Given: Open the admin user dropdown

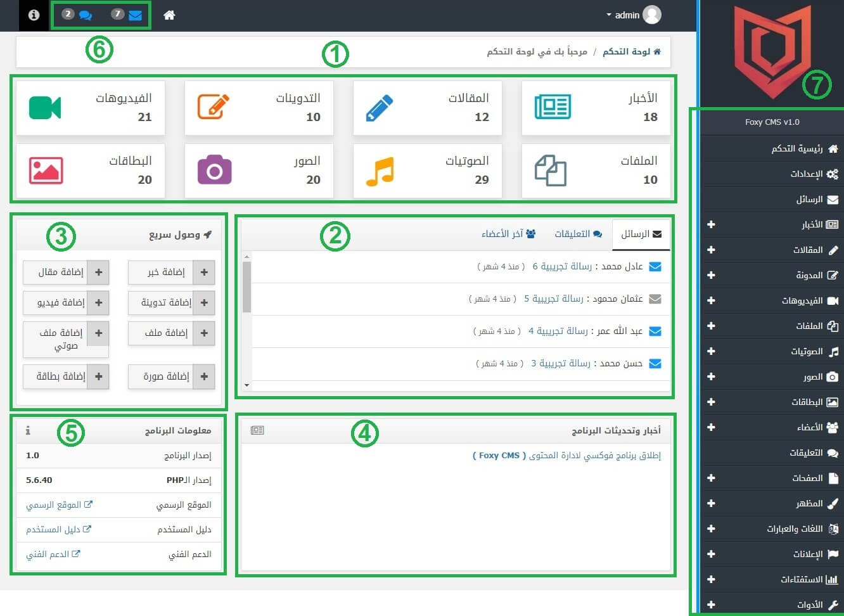Looking at the screenshot, I should click(633, 15).
